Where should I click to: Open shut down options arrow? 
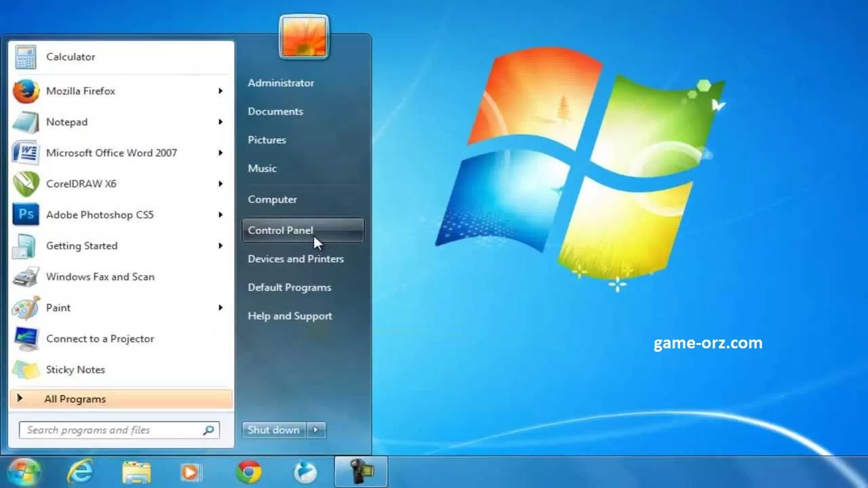(x=316, y=430)
